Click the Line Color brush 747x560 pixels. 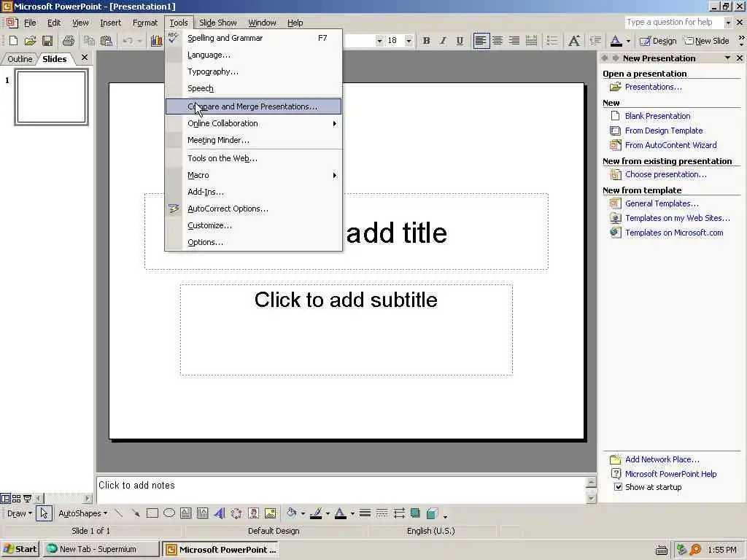coord(316,513)
